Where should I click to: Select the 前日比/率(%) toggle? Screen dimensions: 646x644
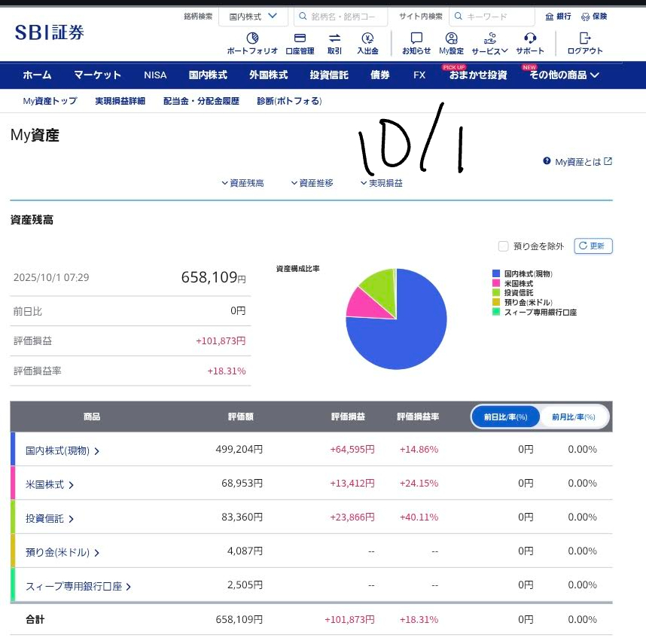tap(506, 417)
